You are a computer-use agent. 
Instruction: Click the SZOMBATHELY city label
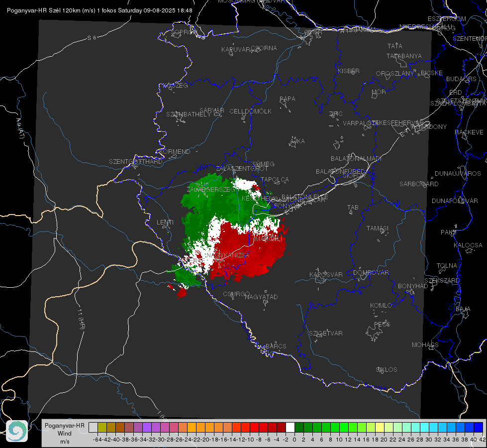[x=188, y=114]
